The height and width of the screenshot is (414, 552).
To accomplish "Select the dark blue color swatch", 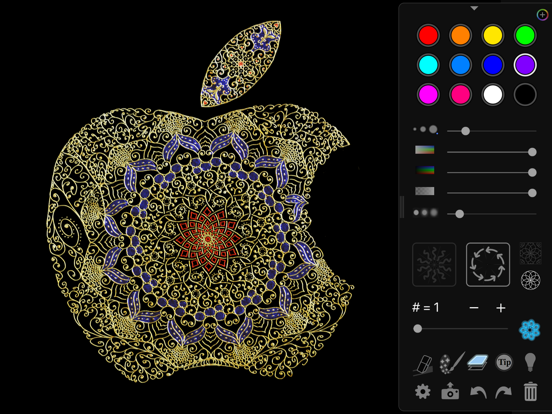I will tap(493, 65).
